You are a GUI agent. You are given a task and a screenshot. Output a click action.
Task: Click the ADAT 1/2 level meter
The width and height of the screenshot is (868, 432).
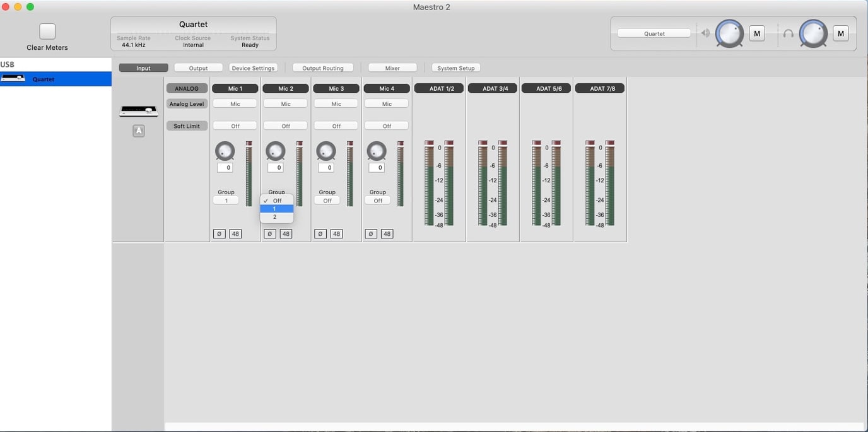coord(439,183)
